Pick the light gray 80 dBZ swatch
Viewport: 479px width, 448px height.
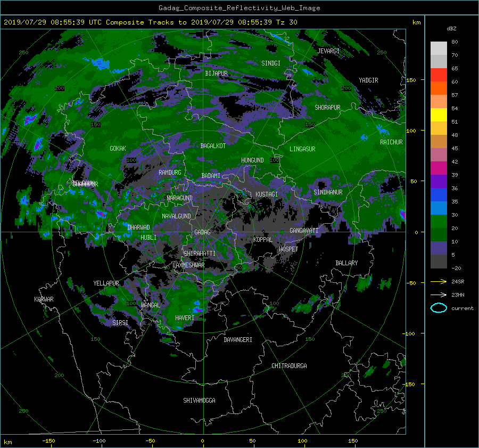click(439, 48)
